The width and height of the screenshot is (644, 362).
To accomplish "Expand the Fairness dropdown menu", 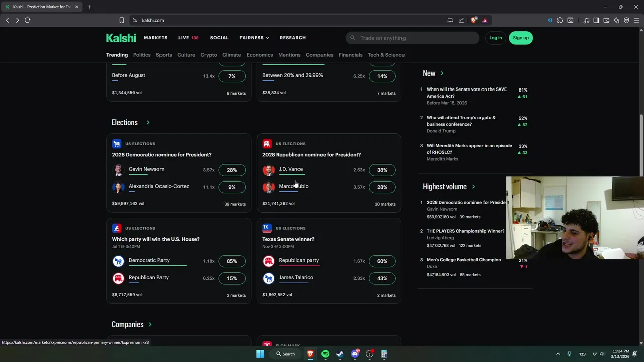I will (254, 38).
